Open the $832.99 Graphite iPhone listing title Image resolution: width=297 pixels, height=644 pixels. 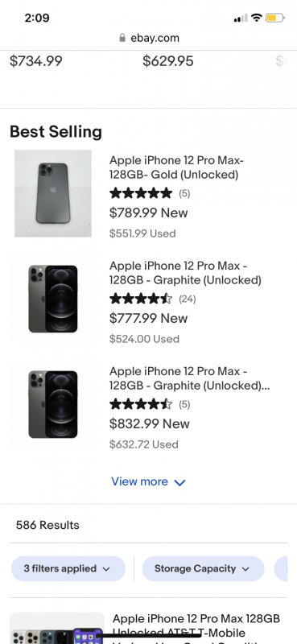click(x=189, y=378)
